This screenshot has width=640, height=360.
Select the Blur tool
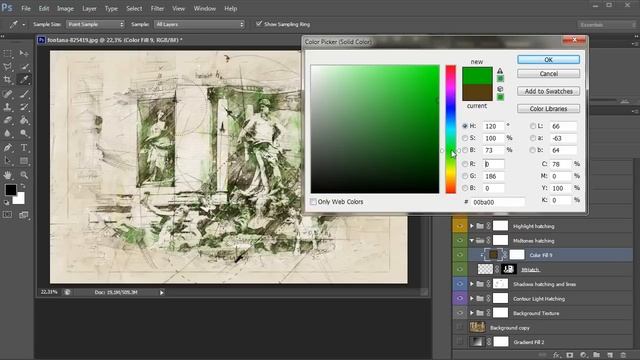point(7,133)
